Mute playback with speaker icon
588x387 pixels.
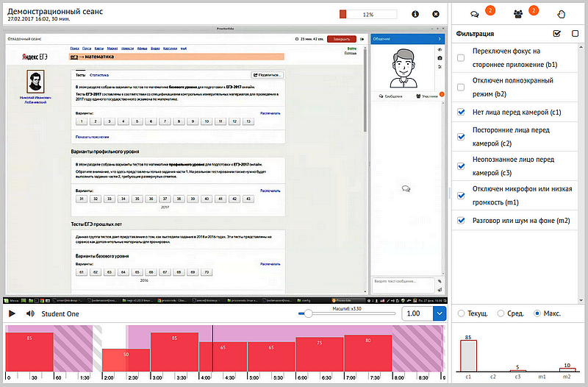pyautogui.click(x=30, y=314)
